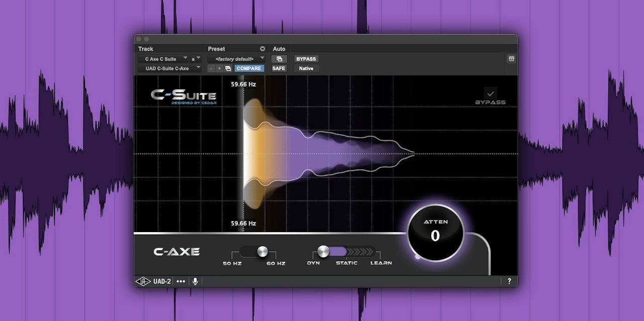
Task: Click the Auto copy settings icon
Action: point(280,59)
